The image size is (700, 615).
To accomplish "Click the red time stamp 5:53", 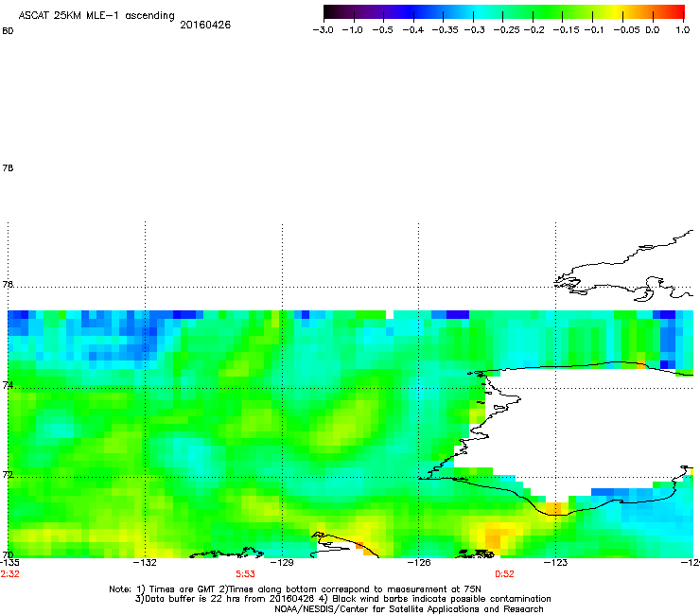I will [x=246, y=574].
